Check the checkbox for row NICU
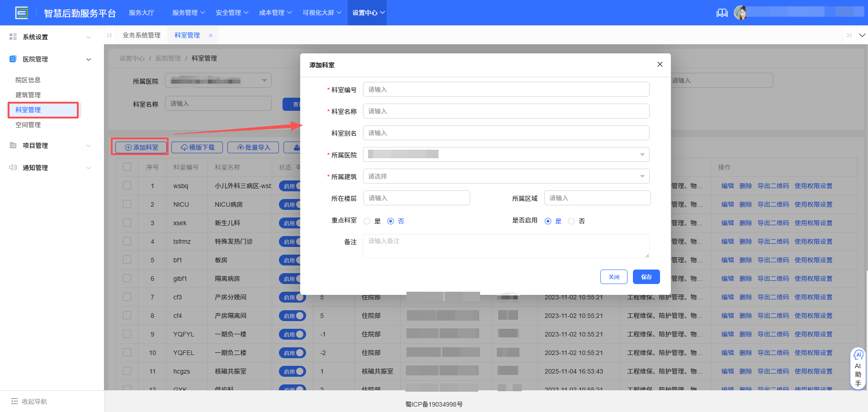Viewport: 868px width, 412px height. coord(127,204)
